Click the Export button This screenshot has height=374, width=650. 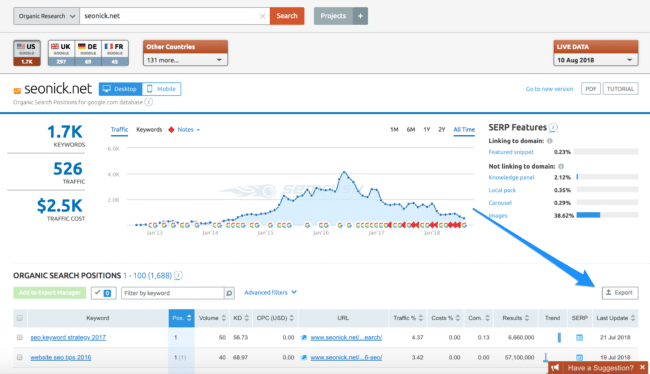(620, 293)
